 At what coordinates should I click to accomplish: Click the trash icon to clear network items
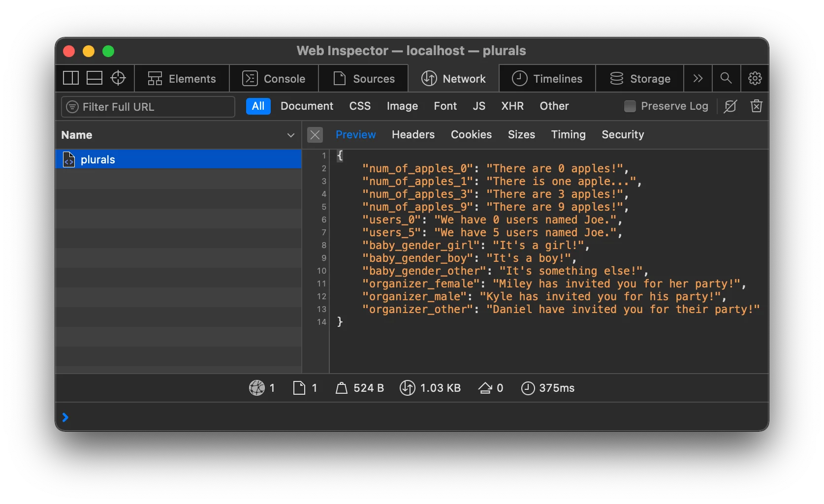[756, 106]
